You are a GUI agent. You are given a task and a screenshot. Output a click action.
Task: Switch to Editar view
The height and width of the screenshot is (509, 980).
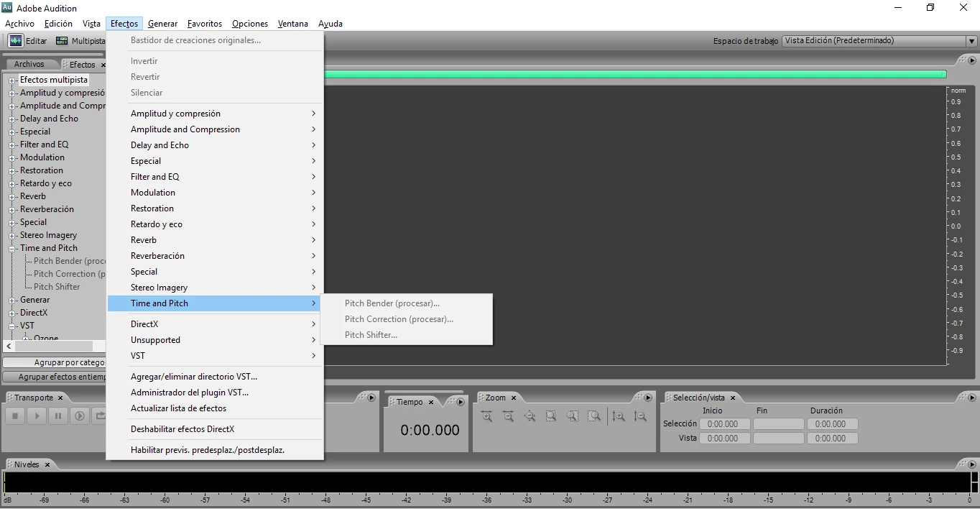28,41
